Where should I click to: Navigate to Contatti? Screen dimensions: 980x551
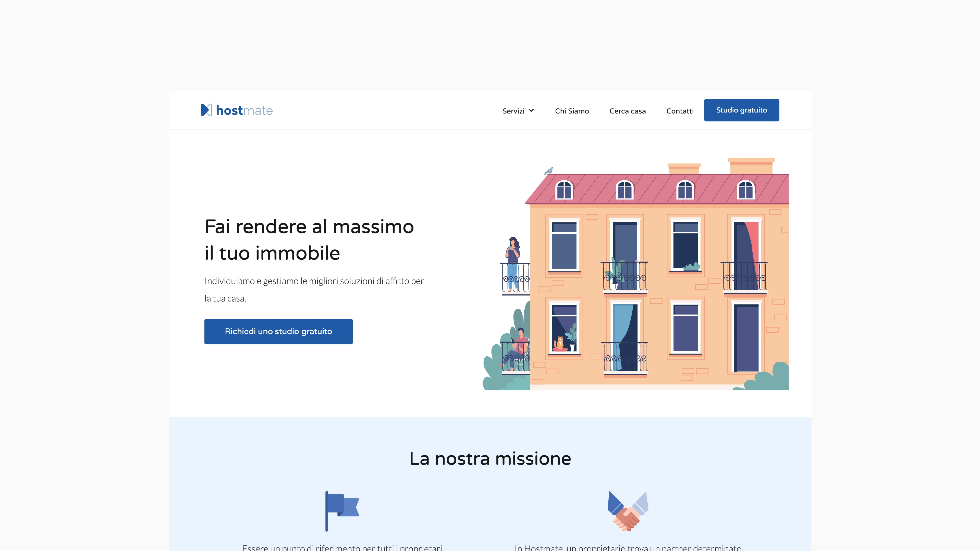tap(679, 111)
